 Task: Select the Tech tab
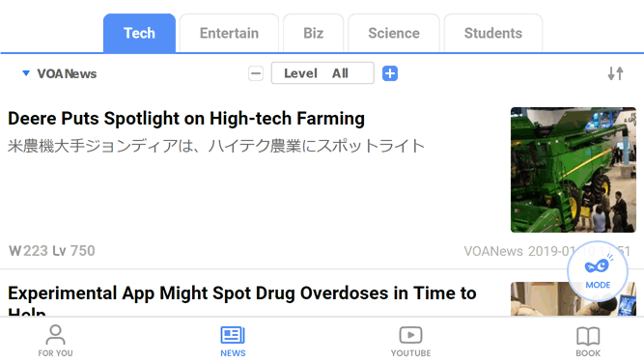coord(139,33)
